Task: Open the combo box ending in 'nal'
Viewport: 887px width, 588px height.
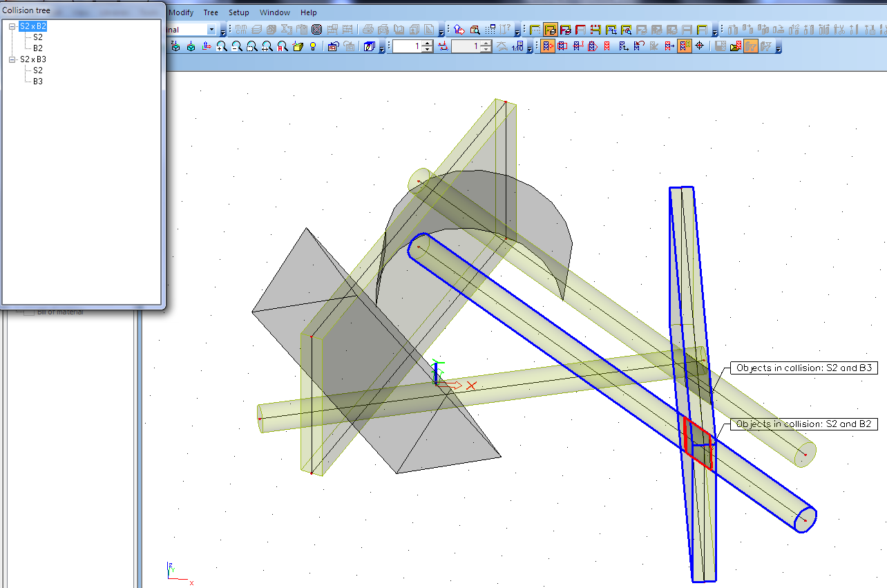Action: coord(211,30)
